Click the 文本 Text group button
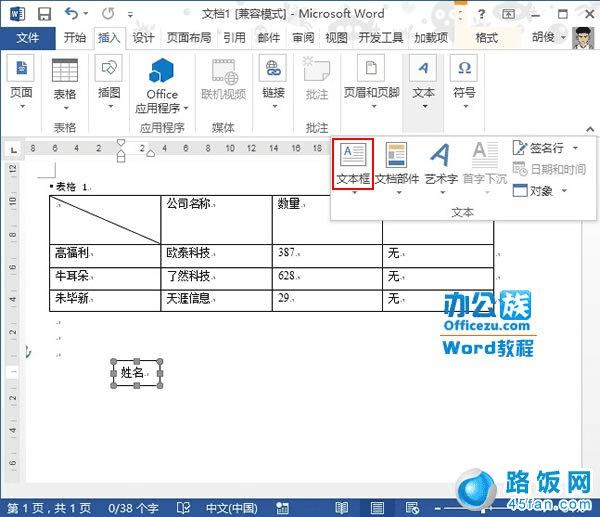This screenshot has height=517, width=600. pos(423,83)
